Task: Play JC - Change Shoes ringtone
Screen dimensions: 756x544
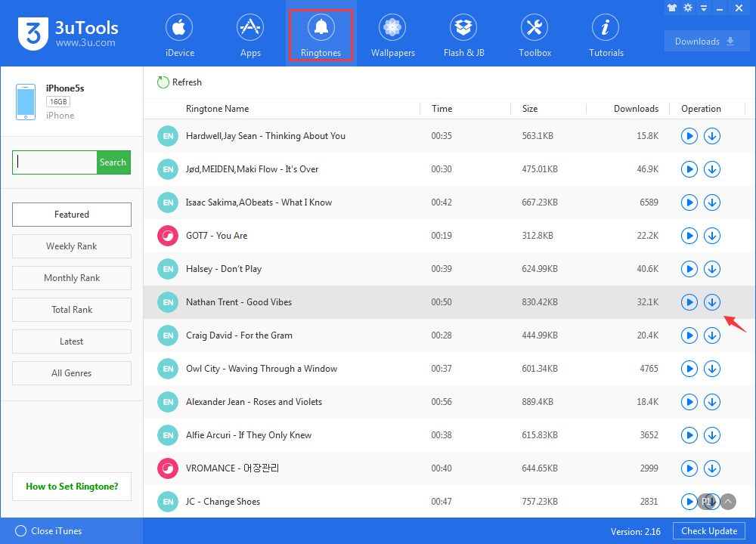Action: pyautogui.click(x=689, y=502)
